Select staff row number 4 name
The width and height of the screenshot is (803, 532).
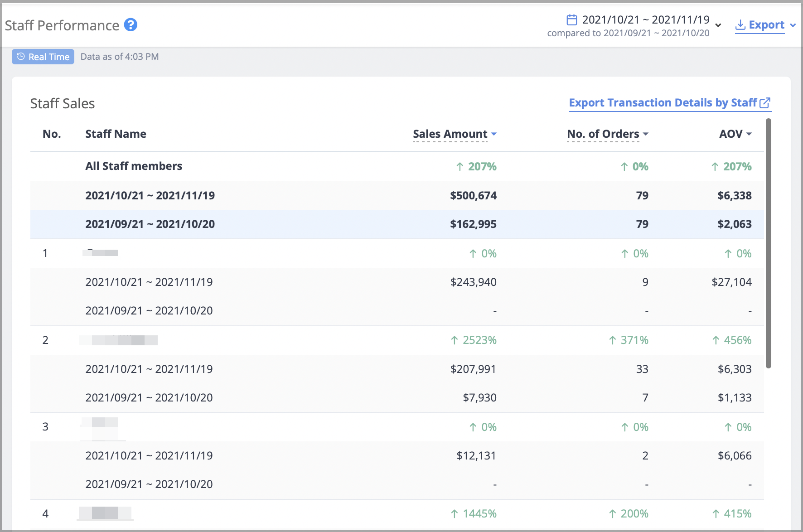pyautogui.click(x=105, y=514)
